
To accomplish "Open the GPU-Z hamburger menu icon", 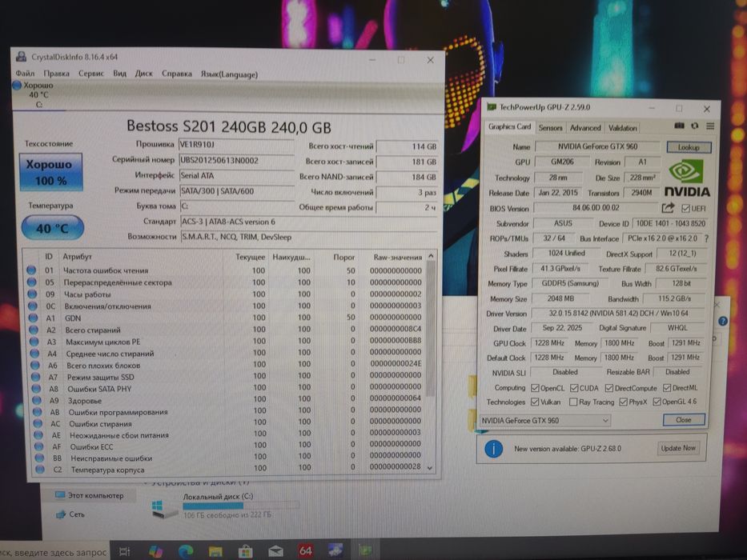I will coord(710,126).
